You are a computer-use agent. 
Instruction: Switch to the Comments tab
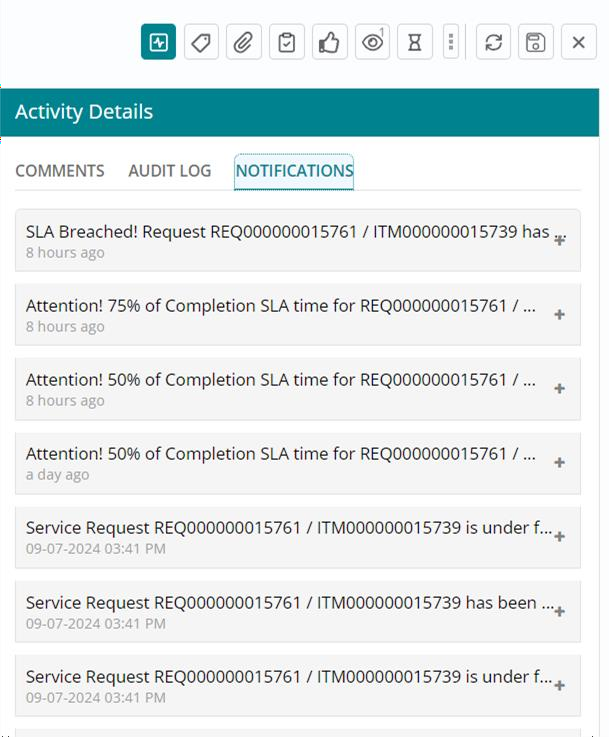pos(60,171)
